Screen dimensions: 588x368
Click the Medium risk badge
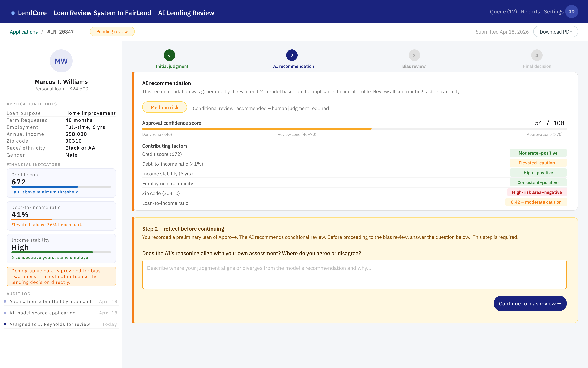(165, 107)
